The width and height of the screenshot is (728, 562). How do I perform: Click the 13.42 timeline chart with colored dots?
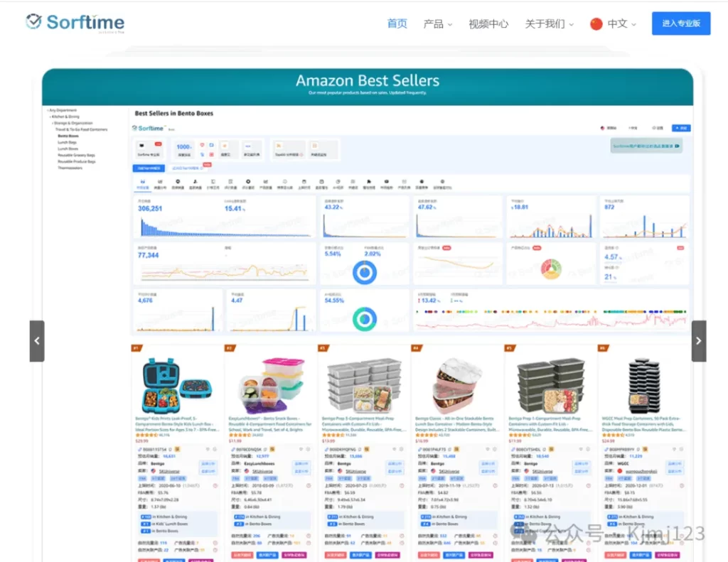[x=551, y=310]
